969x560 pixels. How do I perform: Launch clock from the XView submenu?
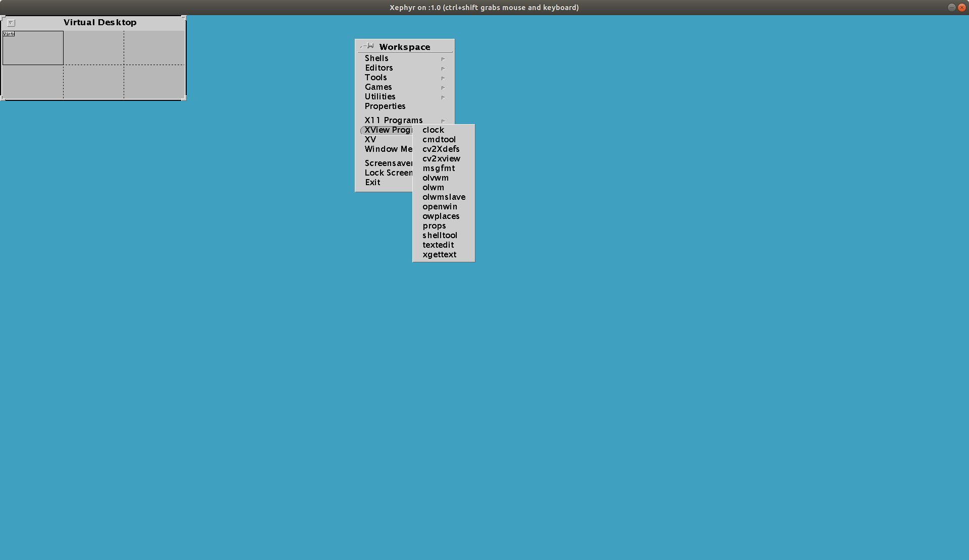(433, 130)
